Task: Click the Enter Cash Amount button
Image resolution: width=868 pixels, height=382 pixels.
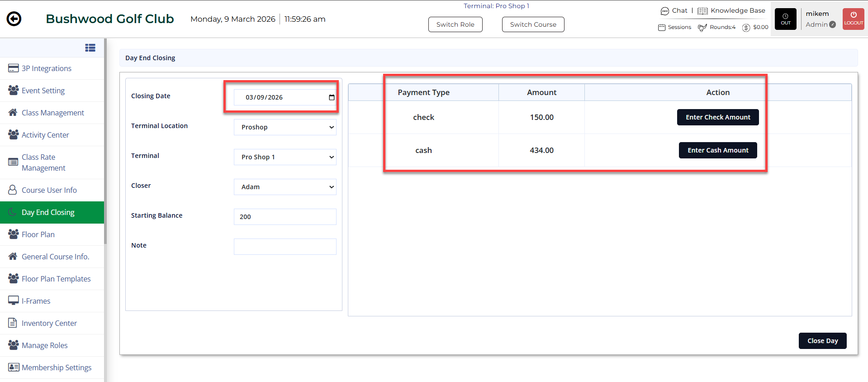Action: (x=717, y=150)
